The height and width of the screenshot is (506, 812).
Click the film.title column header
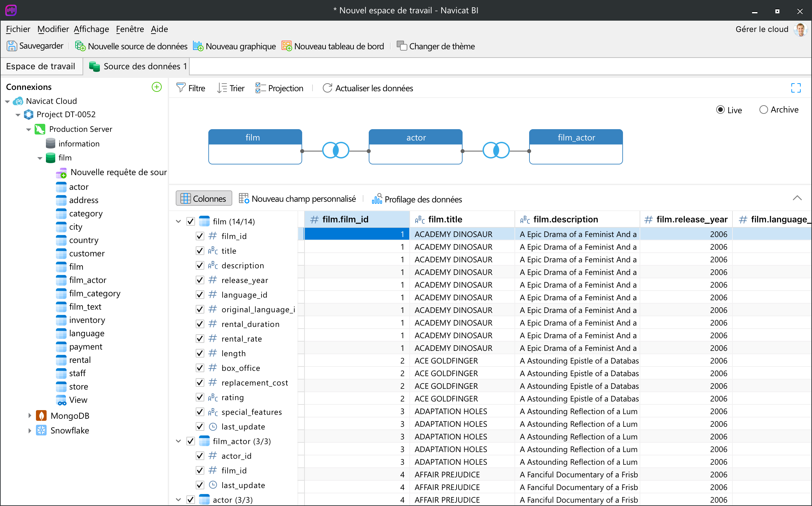click(x=445, y=219)
